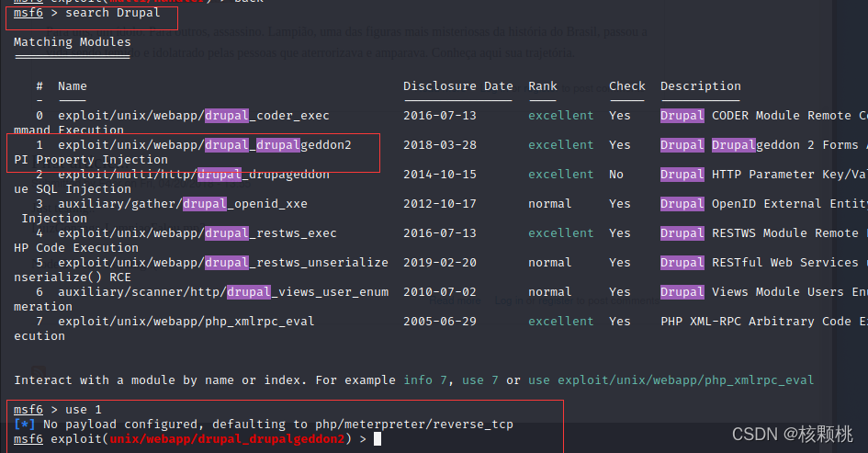The image size is (868, 453).
Task: Click the 'Description' column header
Action: [700, 85]
